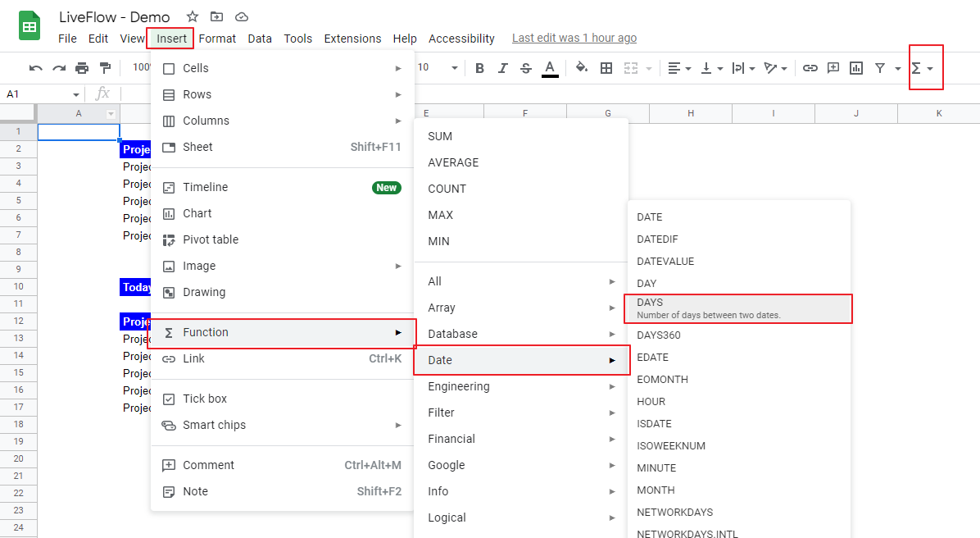Click the insert chart toolbar icon

point(856,68)
